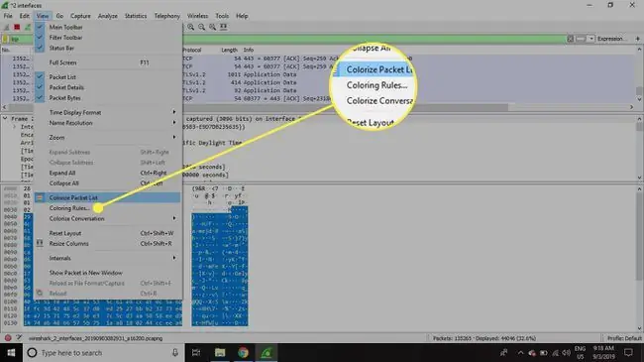Click the expert info circle in status bar
Viewport: 644px width, 362px height.
7,338
